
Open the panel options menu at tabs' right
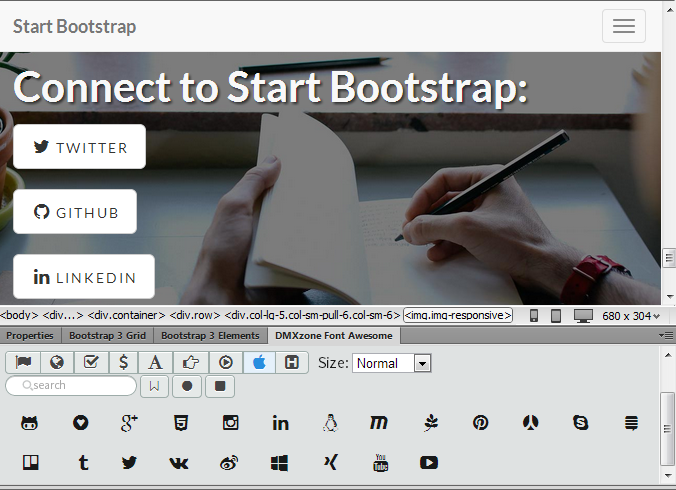(667, 335)
